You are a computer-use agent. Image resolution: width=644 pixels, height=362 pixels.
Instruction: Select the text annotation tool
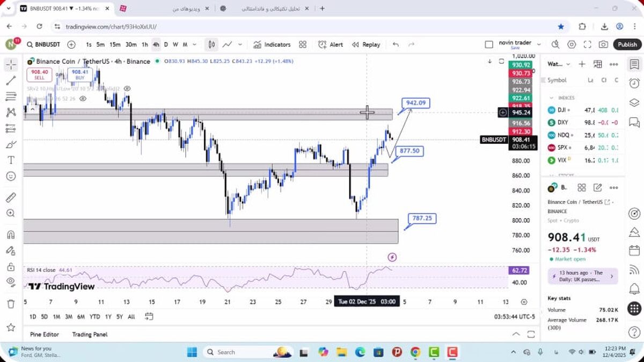pyautogui.click(x=11, y=160)
